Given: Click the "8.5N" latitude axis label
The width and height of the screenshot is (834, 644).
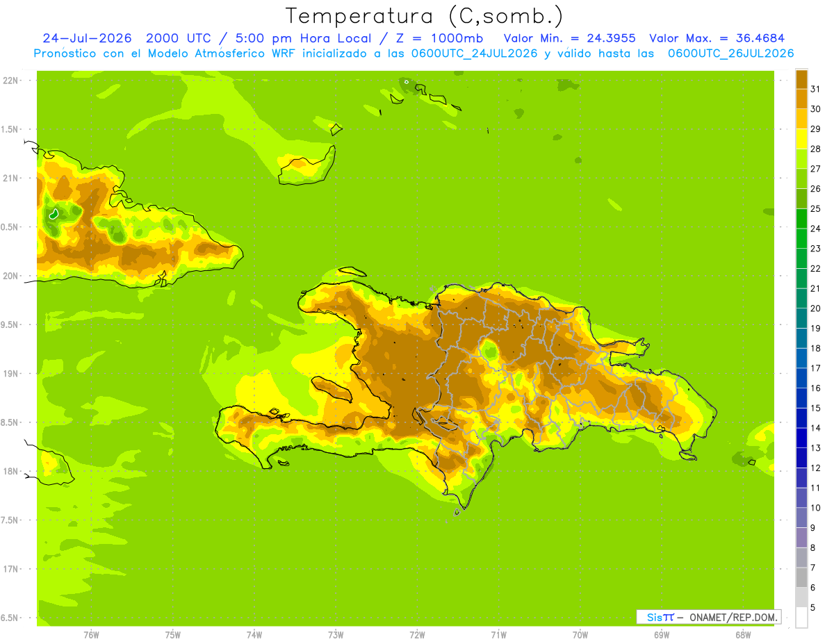Looking at the screenshot, I should (x=10, y=423).
